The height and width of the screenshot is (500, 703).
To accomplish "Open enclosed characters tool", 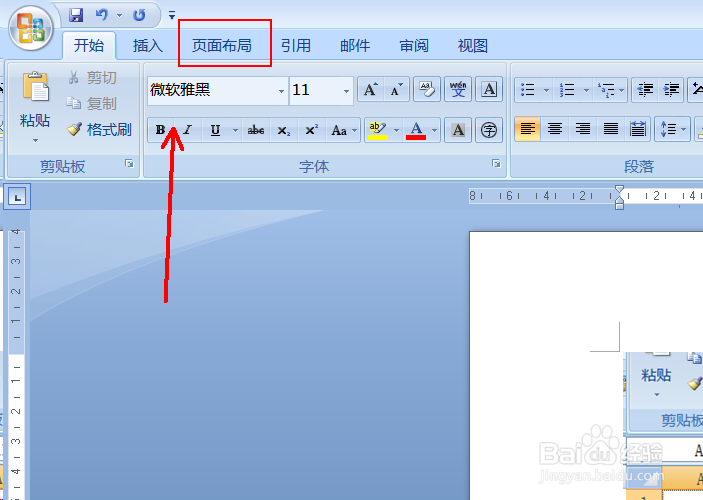I will tap(489, 130).
